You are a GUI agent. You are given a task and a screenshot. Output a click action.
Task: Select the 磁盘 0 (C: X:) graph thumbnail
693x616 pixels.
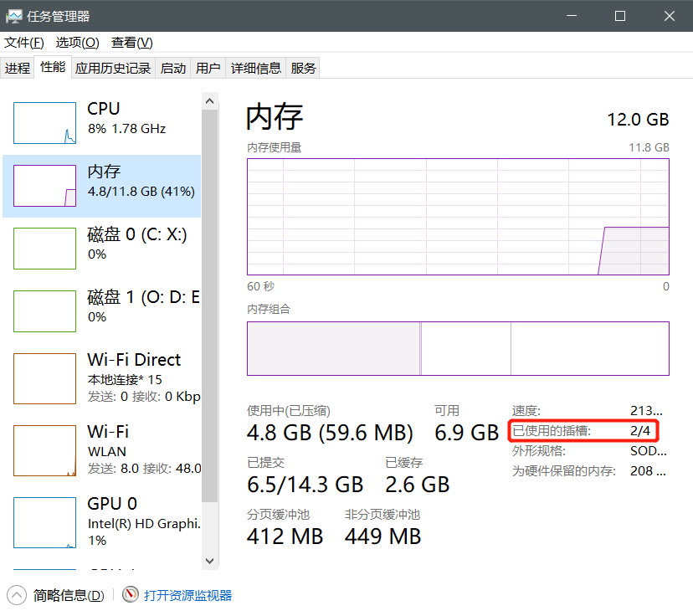coord(44,249)
